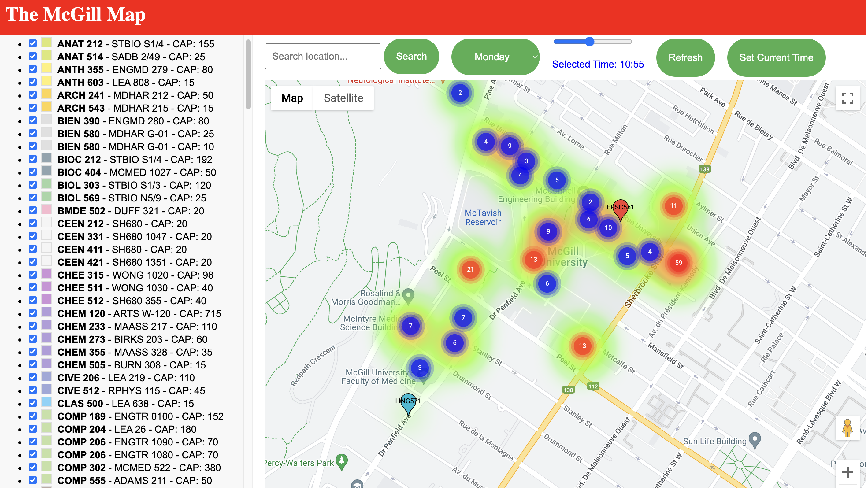Click the Refresh button
The image size is (868, 488).
685,57
